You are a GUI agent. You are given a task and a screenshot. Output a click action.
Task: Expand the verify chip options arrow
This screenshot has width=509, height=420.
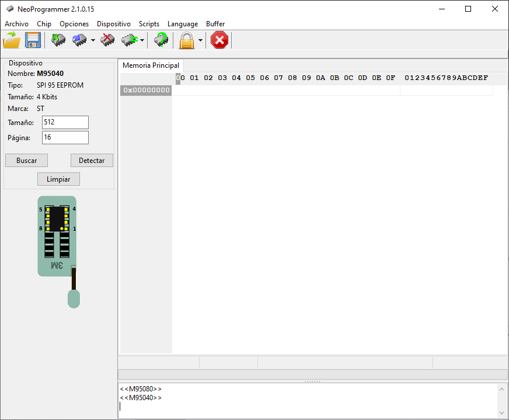pyautogui.click(x=142, y=40)
